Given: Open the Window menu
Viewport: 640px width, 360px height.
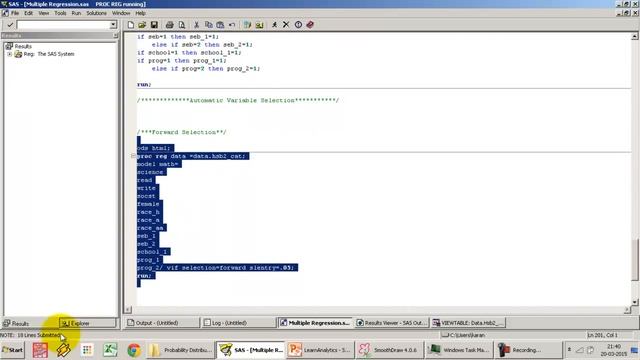Looking at the screenshot, I should pos(121,13).
